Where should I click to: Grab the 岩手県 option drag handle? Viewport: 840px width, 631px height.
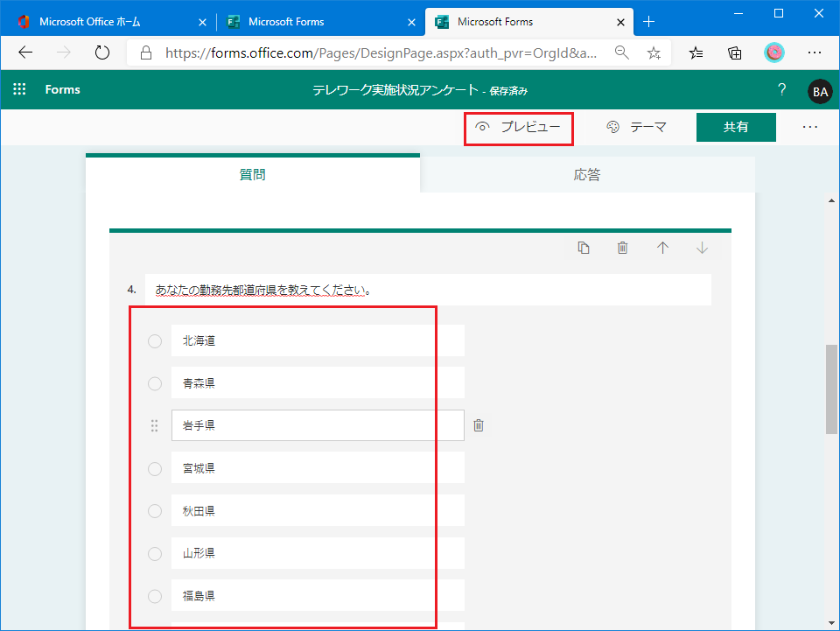(155, 425)
